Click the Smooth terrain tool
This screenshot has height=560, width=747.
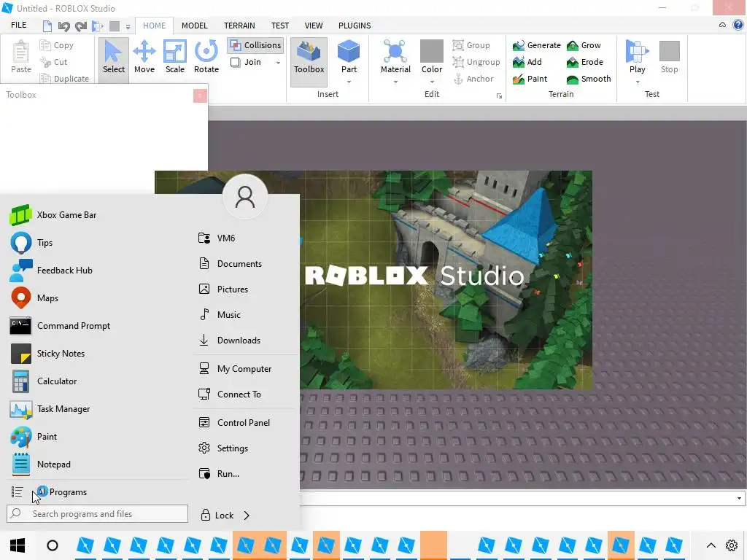click(589, 79)
